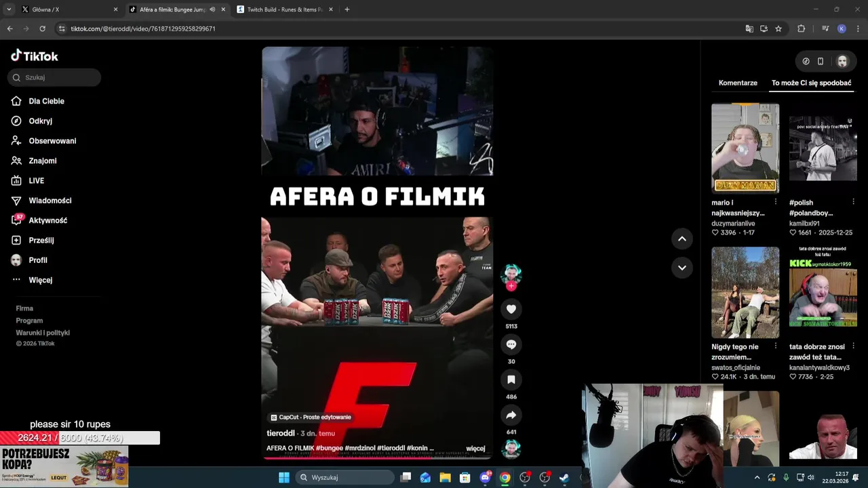Viewport: 868px width, 488px height.
Task: Mute the TikTok tab via speaker icon
Action: [212, 9]
